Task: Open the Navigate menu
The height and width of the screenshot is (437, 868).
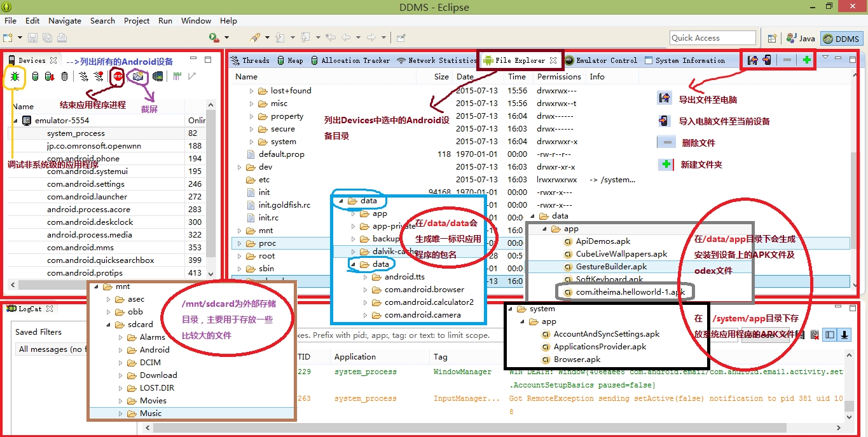Action: [x=65, y=20]
